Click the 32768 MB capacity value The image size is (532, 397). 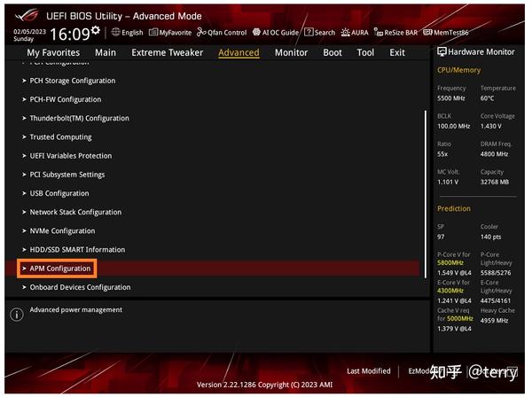495,182
